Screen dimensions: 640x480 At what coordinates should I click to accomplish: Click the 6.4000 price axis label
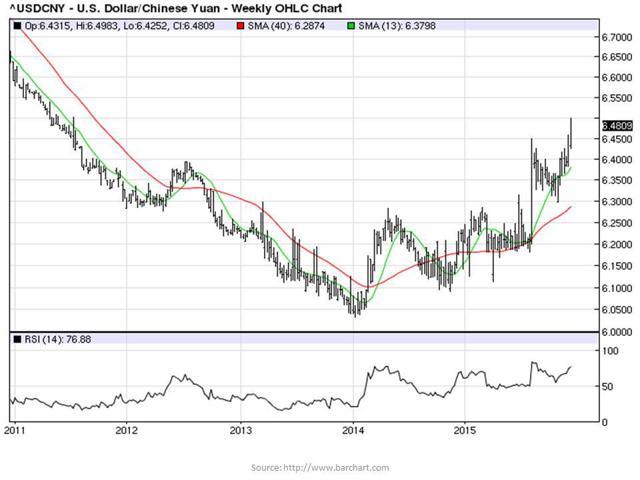(617, 160)
